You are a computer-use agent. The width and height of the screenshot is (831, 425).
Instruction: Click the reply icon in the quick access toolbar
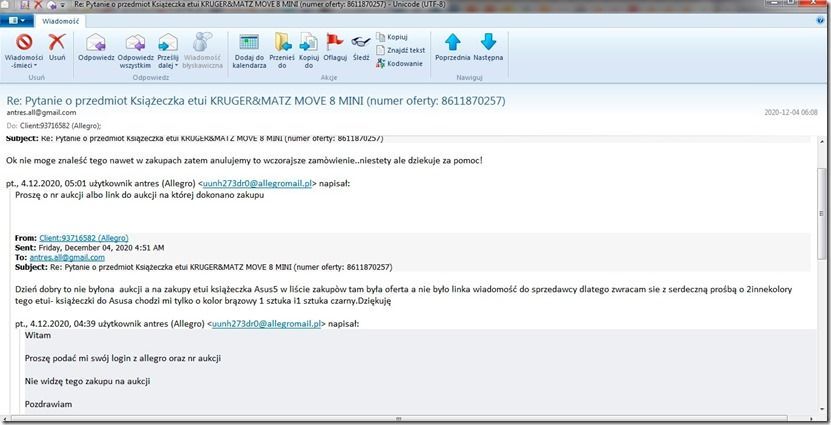tap(51, 5)
